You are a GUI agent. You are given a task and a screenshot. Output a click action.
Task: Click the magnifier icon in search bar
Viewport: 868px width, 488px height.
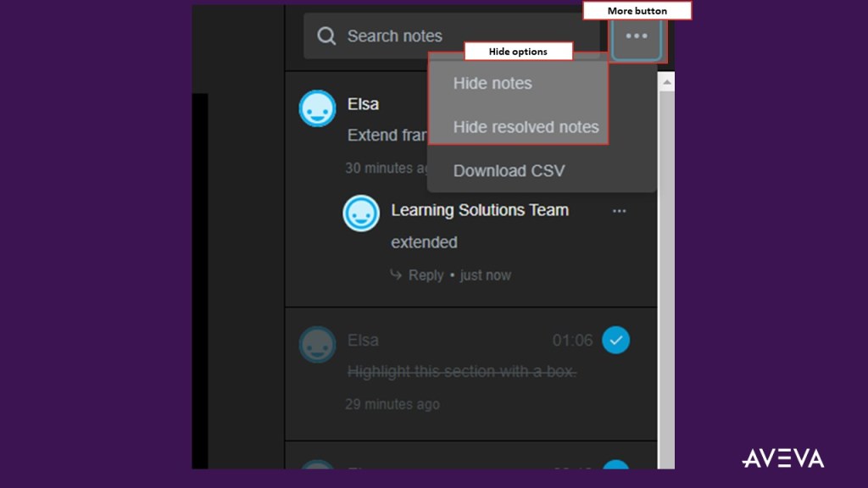pyautogui.click(x=326, y=36)
